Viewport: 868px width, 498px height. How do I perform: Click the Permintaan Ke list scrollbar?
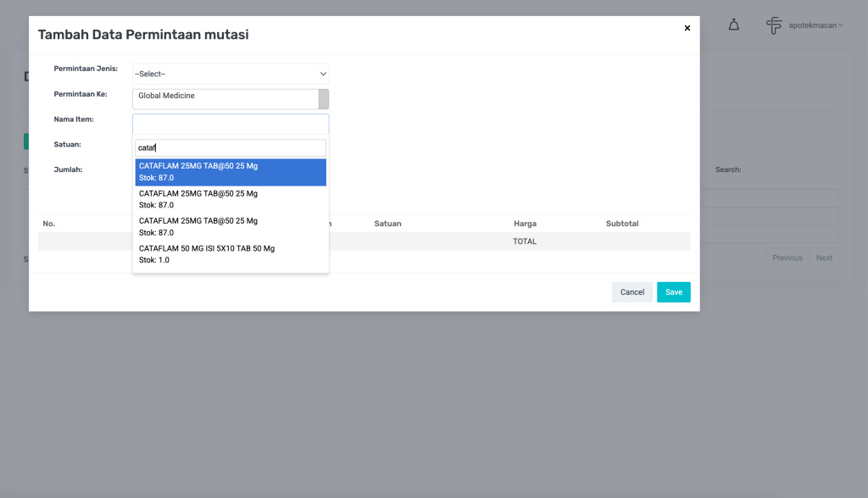pyautogui.click(x=323, y=98)
